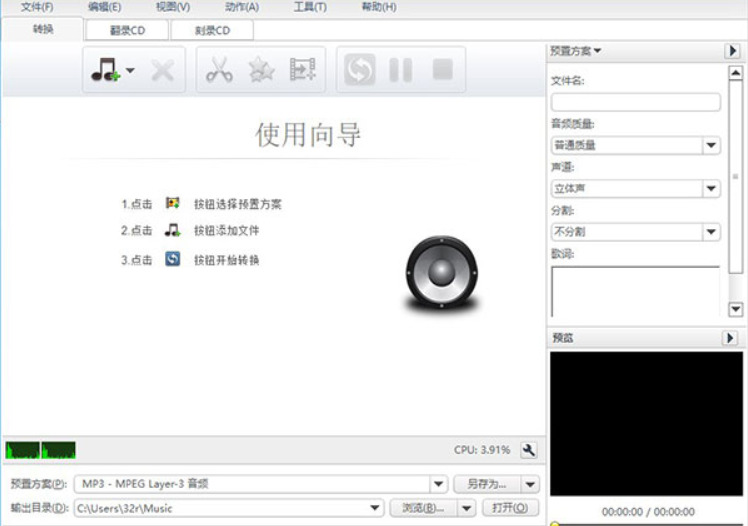Click the large speaker image

tap(441, 274)
